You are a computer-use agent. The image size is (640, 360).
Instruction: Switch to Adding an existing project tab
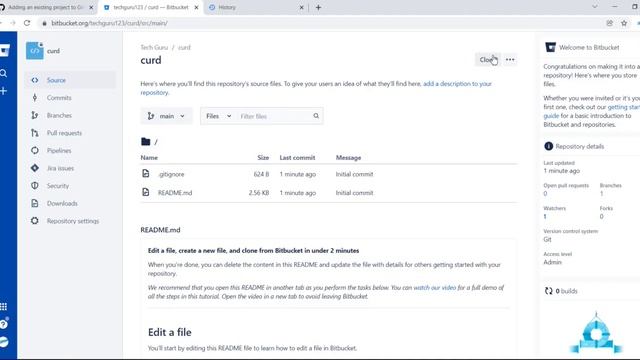pyautogui.click(x=45, y=7)
